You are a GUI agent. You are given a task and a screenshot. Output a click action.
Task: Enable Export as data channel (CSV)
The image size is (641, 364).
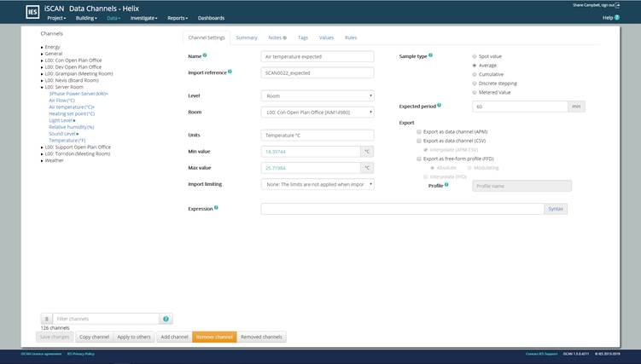tap(419, 141)
